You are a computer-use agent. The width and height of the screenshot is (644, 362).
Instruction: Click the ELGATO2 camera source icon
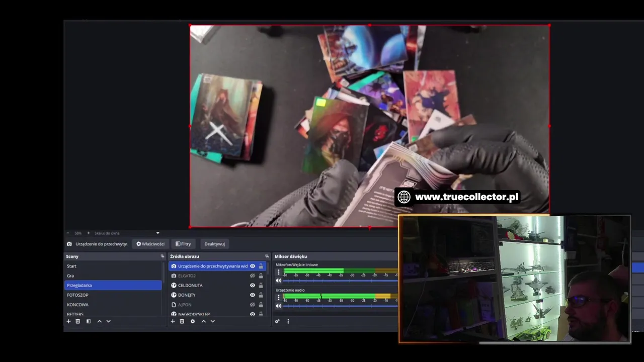click(174, 276)
